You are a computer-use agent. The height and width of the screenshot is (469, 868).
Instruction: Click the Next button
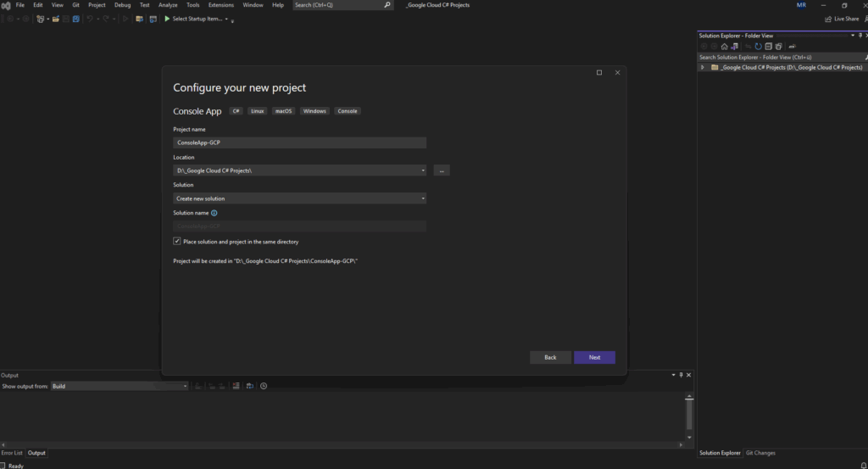pos(594,357)
